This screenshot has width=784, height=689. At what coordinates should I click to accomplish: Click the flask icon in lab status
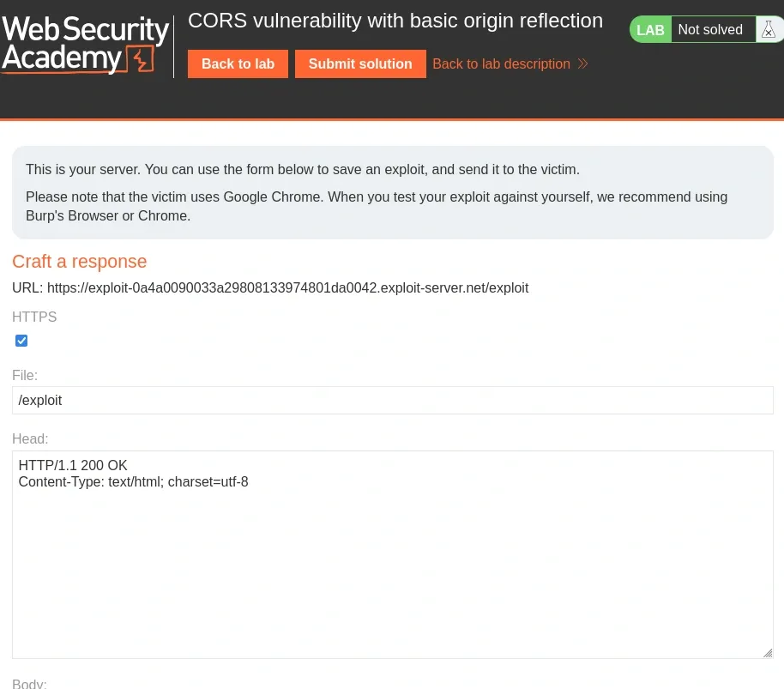768,30
